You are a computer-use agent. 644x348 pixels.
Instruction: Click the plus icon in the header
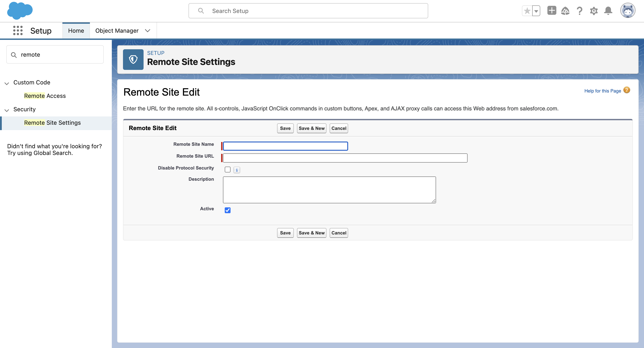(x=552, y=11)
